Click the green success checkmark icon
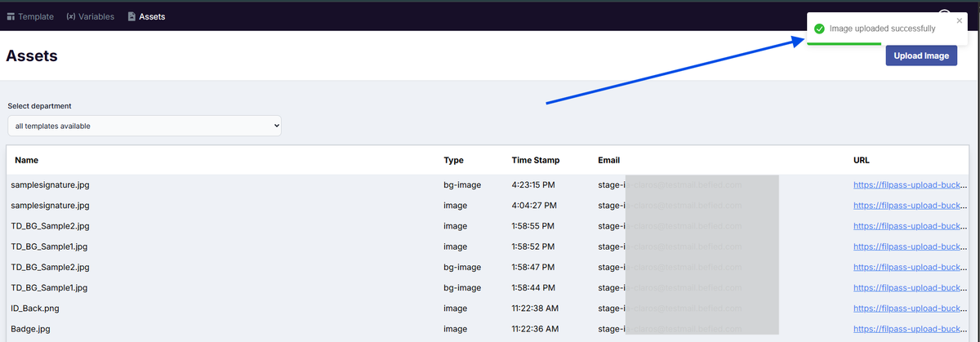The width and height of the screenshot is (980, 342). tap(819, 29)
